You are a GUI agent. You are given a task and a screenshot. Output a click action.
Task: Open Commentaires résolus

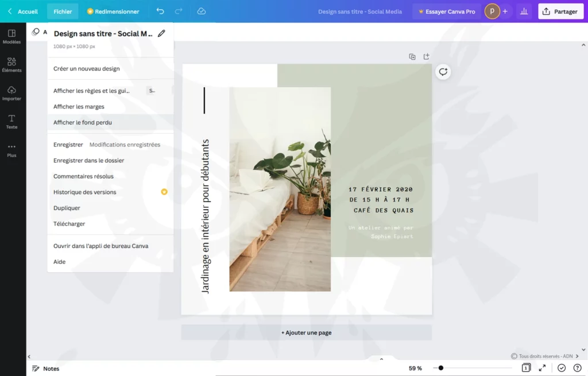[110, 176]
